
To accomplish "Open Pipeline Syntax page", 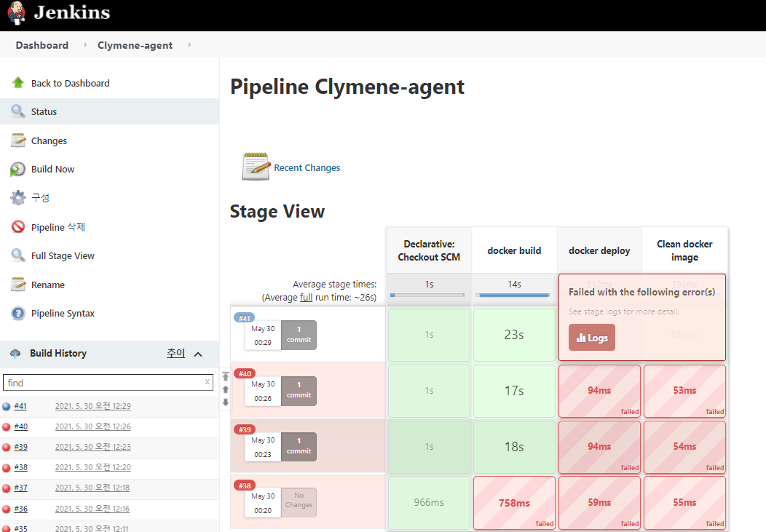I will [x=63, y=314].
